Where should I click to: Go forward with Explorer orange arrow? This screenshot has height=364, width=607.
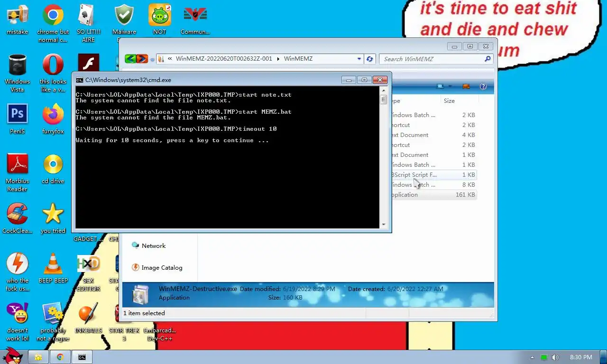[142, 59]
